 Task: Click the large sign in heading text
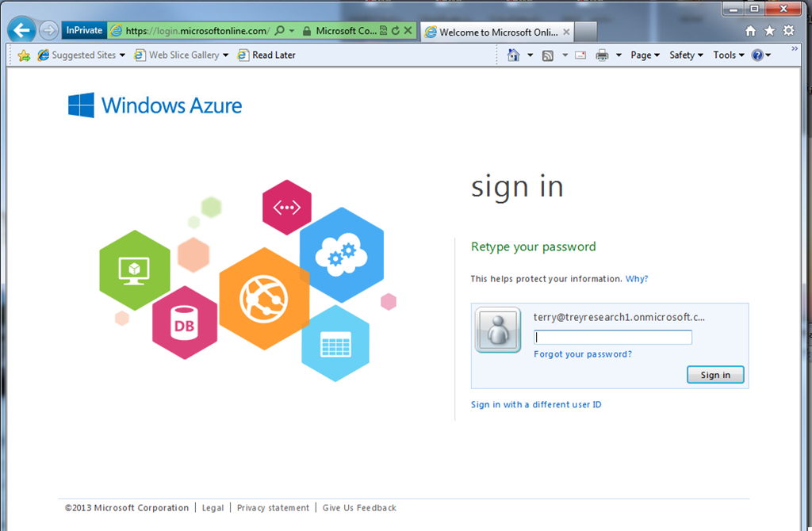pos(517,187)
